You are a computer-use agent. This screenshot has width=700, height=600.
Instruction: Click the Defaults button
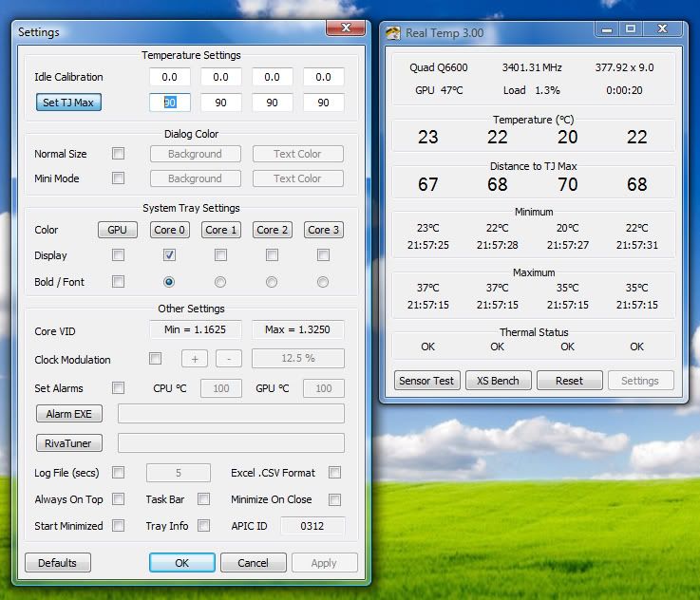pos(58,563)
